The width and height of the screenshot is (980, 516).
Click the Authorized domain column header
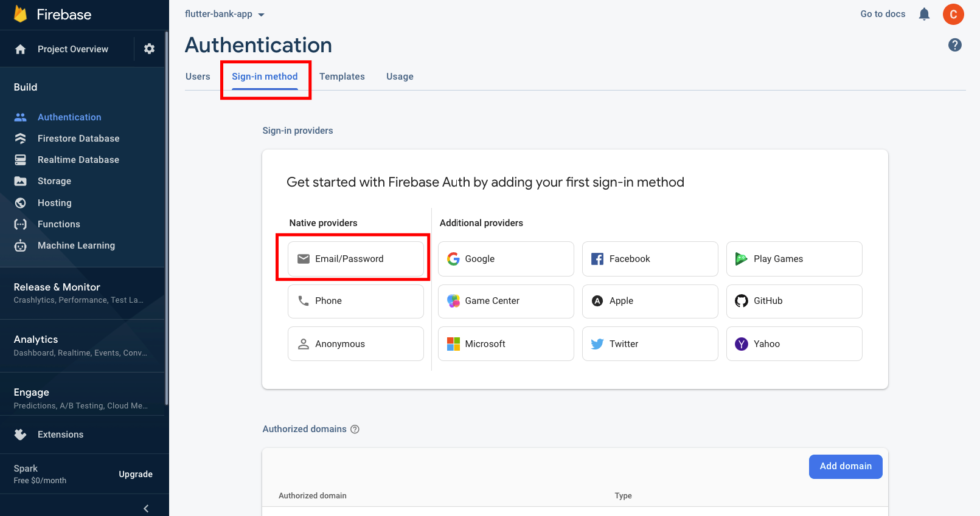click(x=313, y=496)
